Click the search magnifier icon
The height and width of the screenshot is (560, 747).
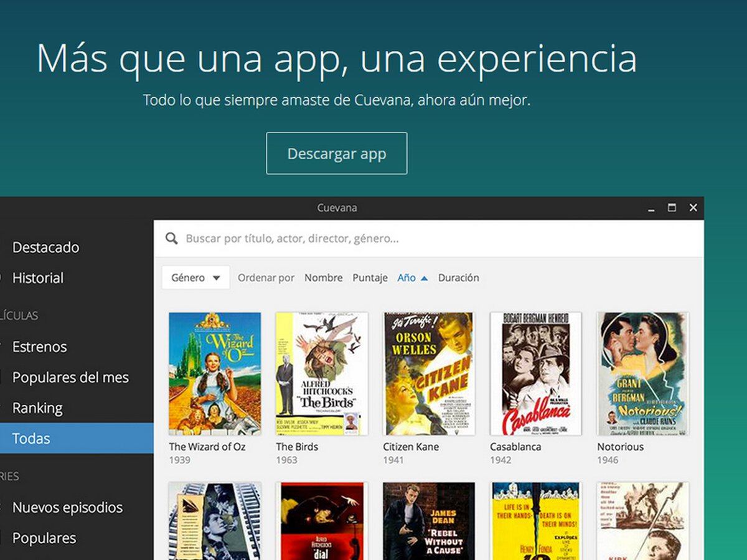[x=171, y=239]
